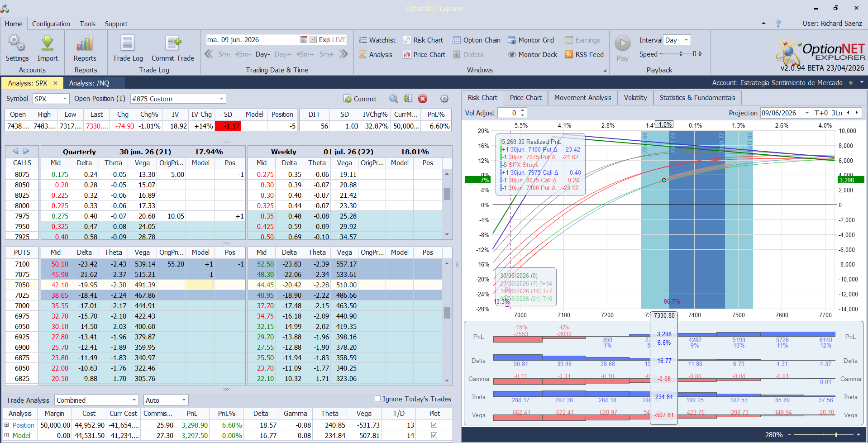Expand the Position row in analysis table
The image size is (868, 443).
pos(7,425)
